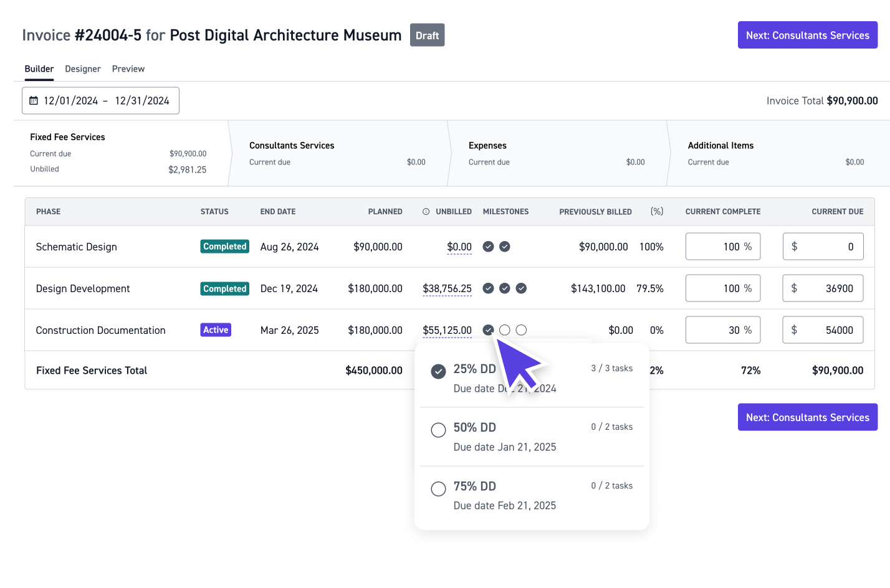Click third empty milestone circle of Construction Documentation
The width and height of the screenshot is (890, 588).
point(521,330)
